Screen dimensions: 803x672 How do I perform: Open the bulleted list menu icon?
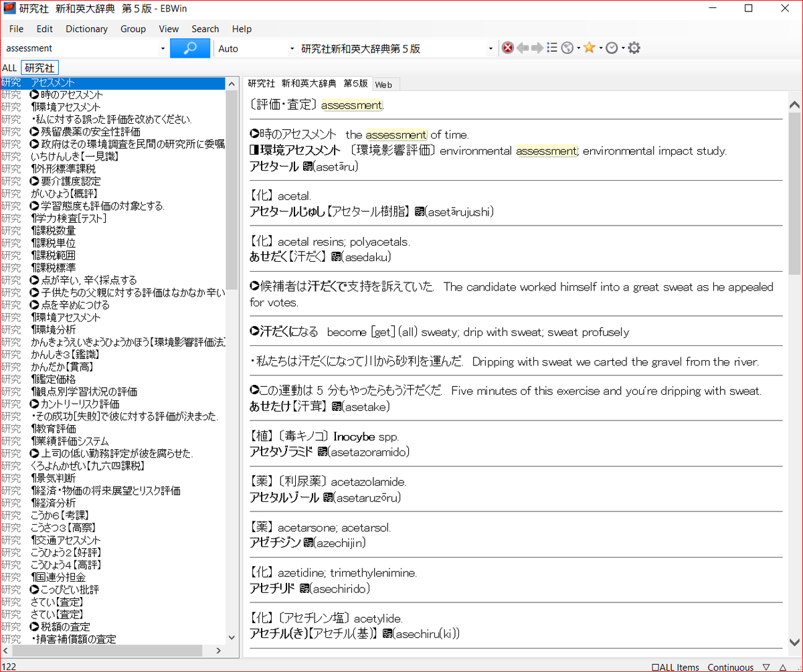(x=552, y=48)
